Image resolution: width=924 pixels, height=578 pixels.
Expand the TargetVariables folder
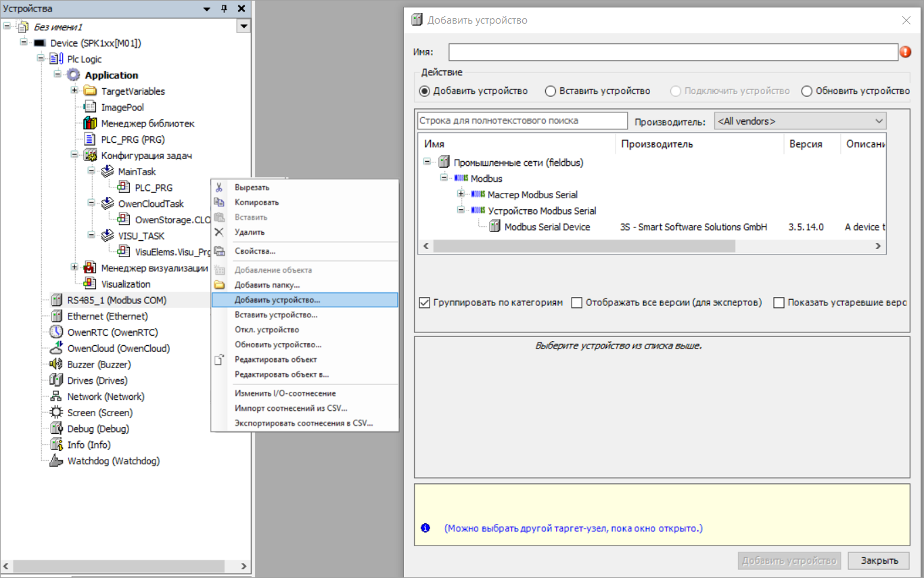pos(74,91)
